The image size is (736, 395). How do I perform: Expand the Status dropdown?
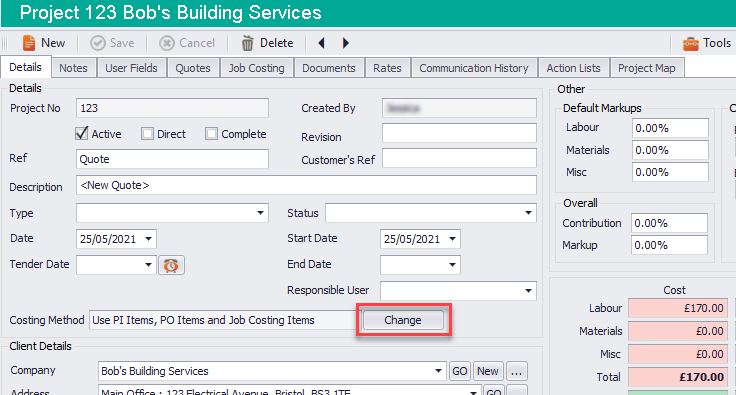tap(528, 213)
